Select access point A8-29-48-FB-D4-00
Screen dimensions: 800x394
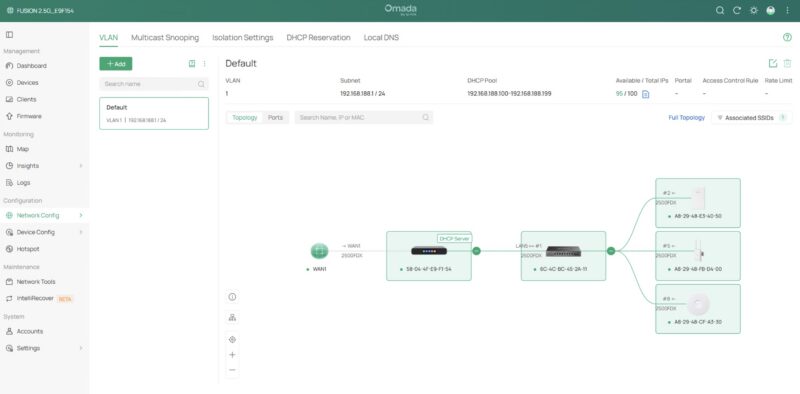(x=697, y=256)
